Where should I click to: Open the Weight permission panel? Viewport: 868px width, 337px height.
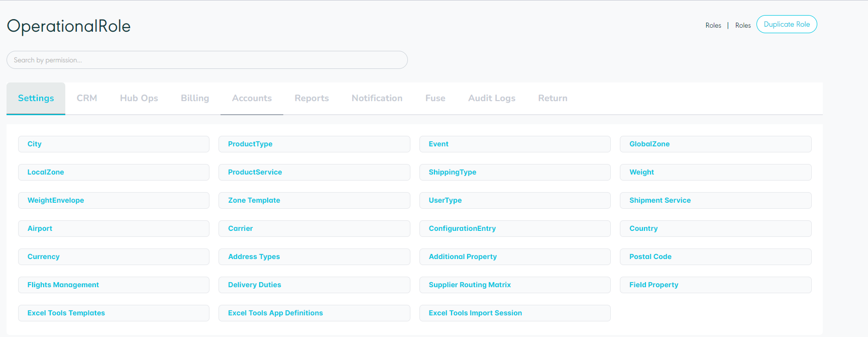click(716, 172)
